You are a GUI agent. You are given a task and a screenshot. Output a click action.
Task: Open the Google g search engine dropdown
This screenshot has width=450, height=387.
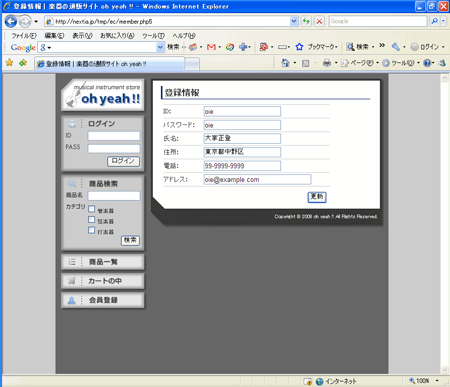pos(45,48)
